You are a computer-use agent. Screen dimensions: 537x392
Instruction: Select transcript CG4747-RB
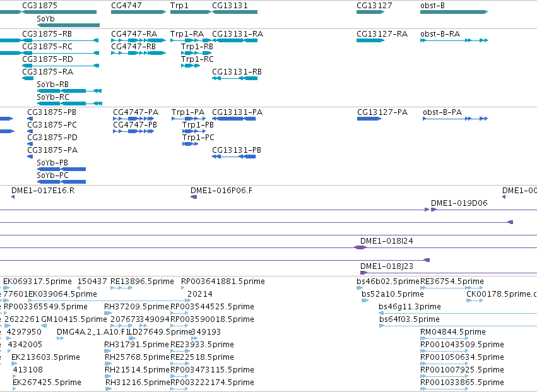coord(138,53)
